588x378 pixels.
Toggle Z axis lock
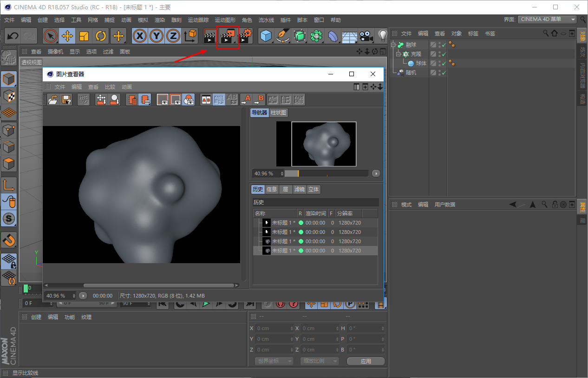coord(174,36)
